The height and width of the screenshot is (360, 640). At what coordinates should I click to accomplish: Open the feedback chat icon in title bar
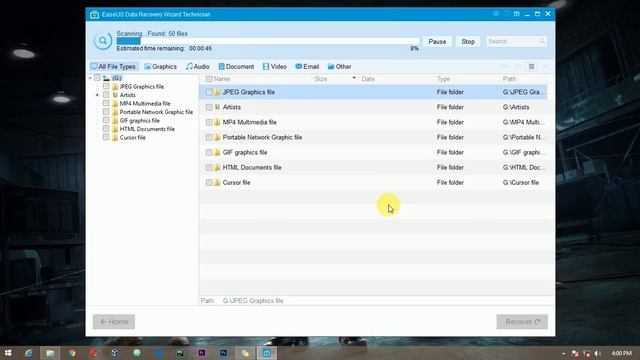coord(496,14)
